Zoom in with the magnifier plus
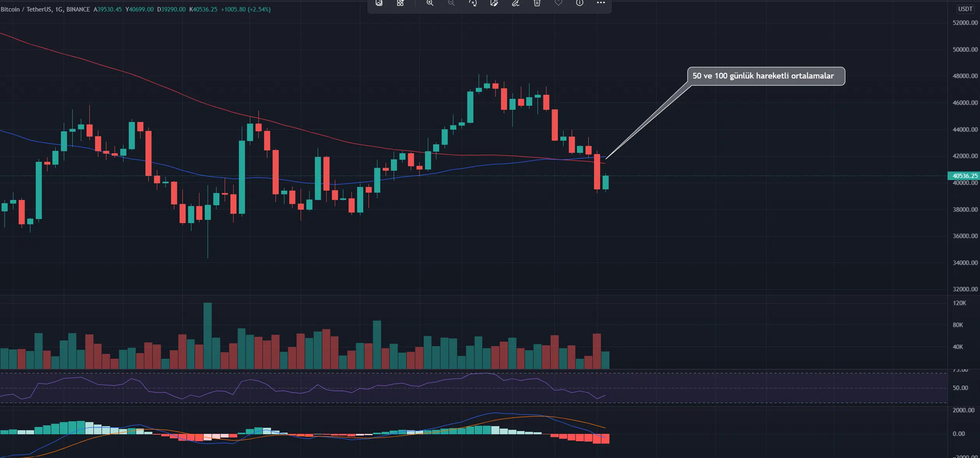Image resolution: width=980 pixels, height=458 pixels. [x=430, y=3]
